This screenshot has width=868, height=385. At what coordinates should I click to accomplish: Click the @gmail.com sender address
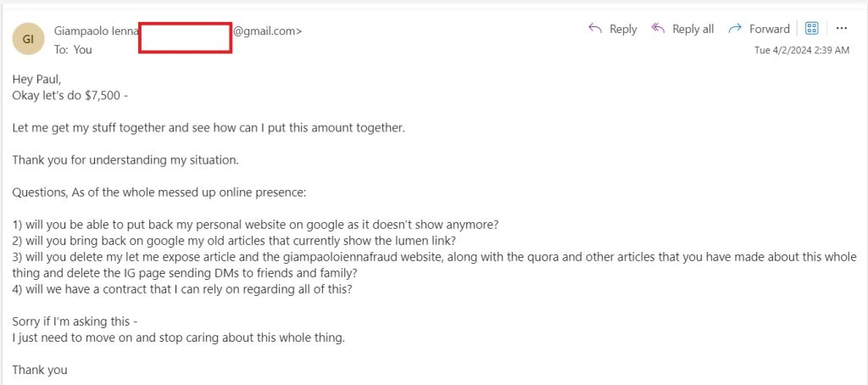267,31
